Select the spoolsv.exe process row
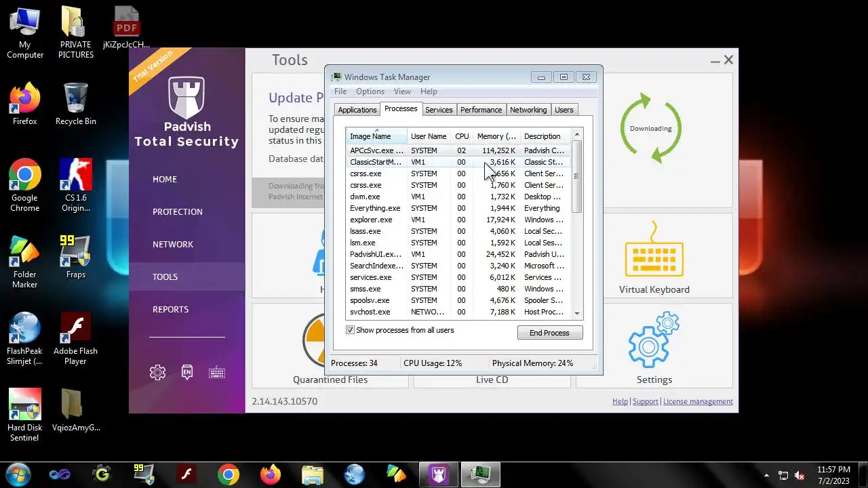 point(459,300)
